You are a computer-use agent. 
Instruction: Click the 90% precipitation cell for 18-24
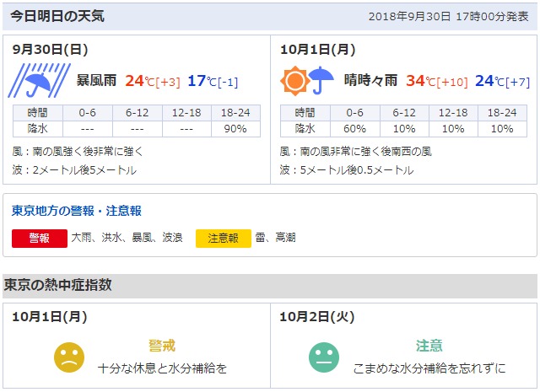235,129
